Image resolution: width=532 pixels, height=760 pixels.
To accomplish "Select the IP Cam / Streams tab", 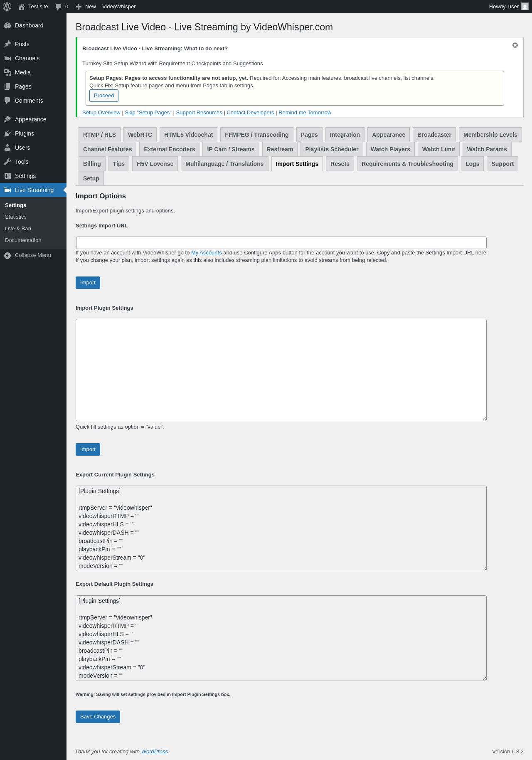I will pos(231,149).
